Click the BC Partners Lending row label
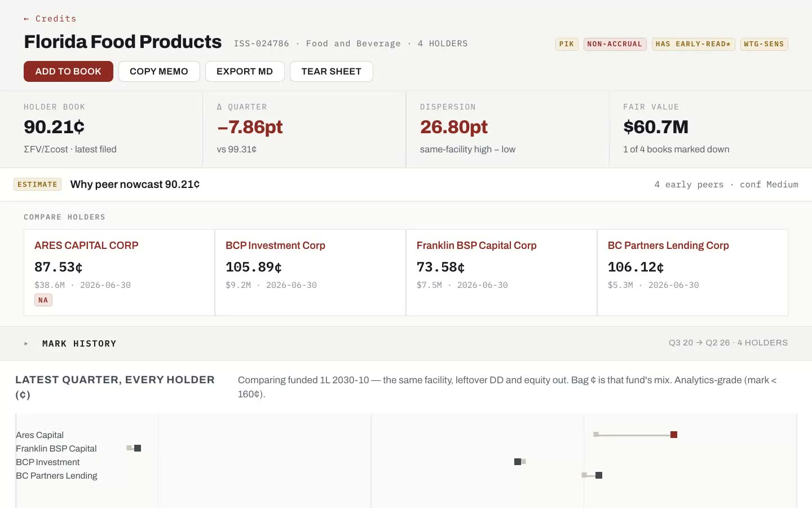The image size is (812, 508). (x=56, y=476)
